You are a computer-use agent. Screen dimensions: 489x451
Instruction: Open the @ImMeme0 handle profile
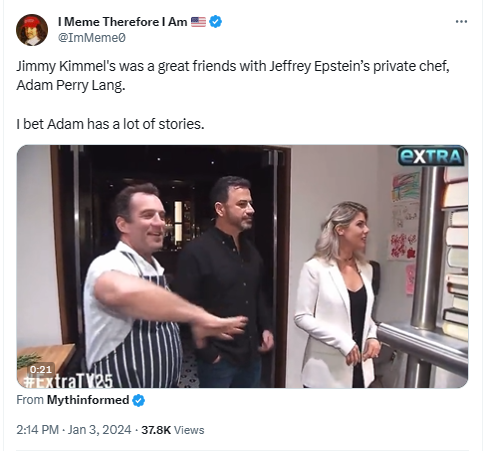point(92,38)
